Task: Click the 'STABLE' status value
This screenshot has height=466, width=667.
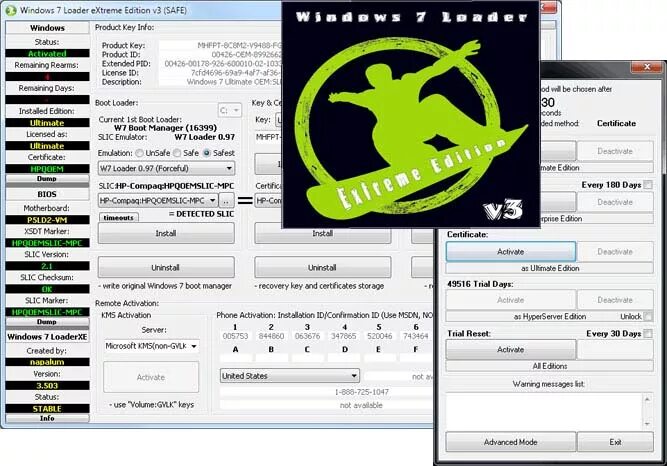Action: click(47, 409)
